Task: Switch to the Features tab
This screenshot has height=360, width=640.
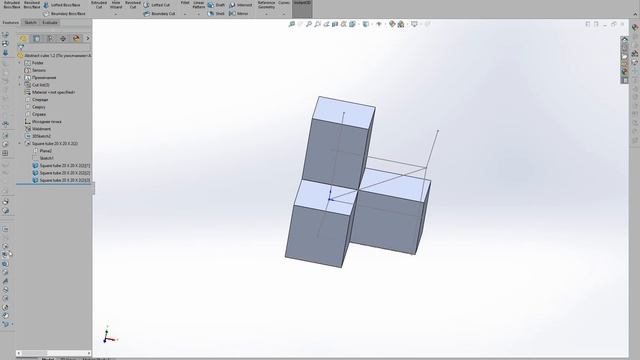Action: click(11, 22)
